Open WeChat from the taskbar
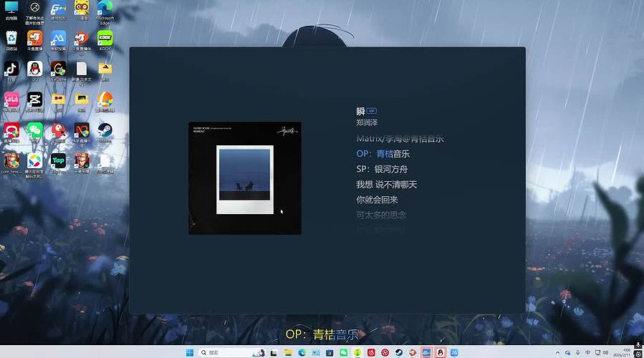Image resolution: width=644 pixels, height=358 pixels. (x=343, y=353)
